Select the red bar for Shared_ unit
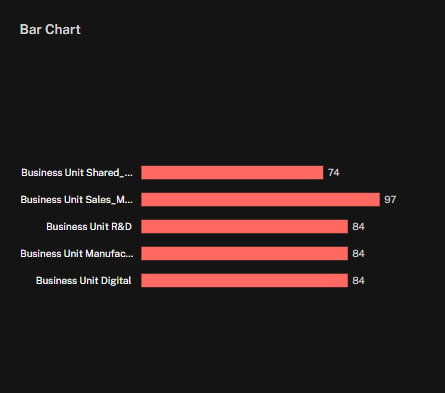445x393 pixels. [232, 173]
